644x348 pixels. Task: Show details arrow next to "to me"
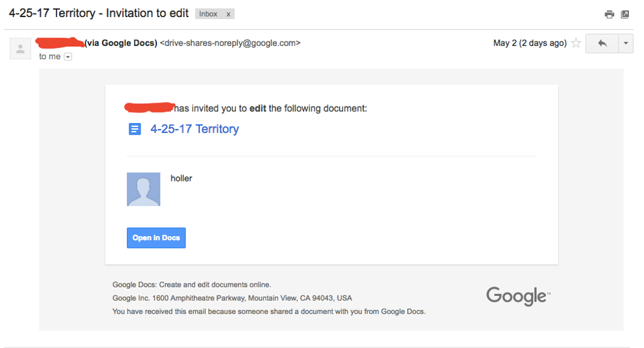[68, 57]
